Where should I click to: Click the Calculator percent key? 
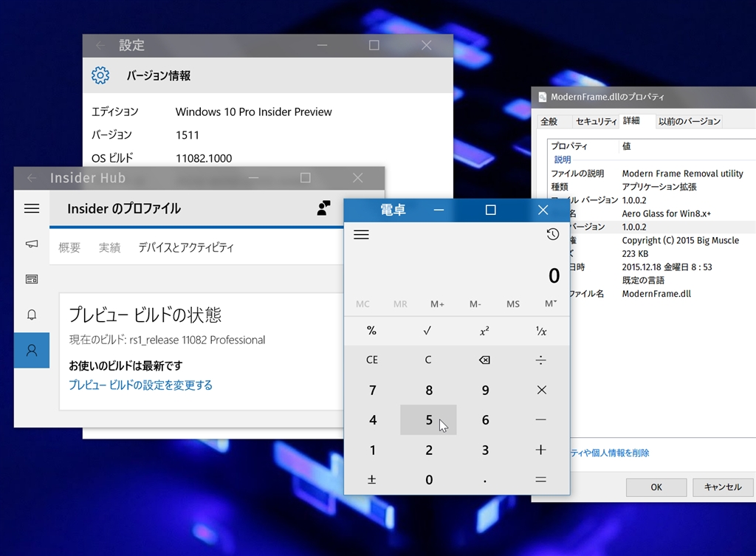372,331
